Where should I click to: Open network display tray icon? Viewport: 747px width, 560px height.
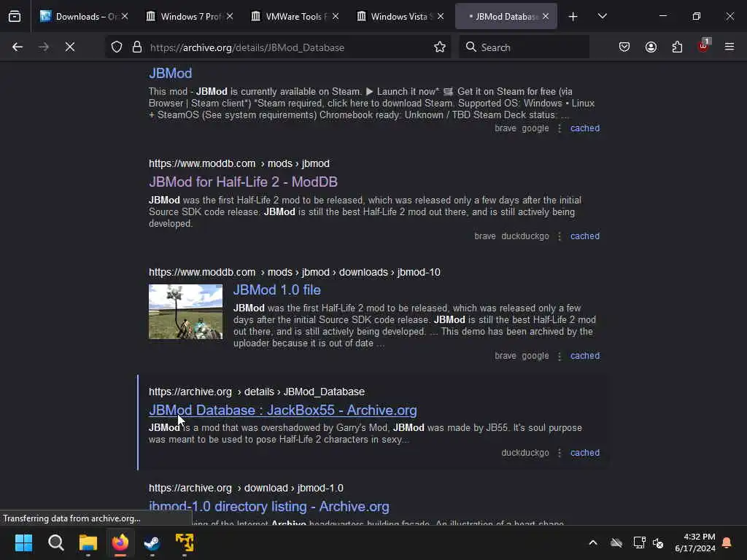click(x=639, y=542)
